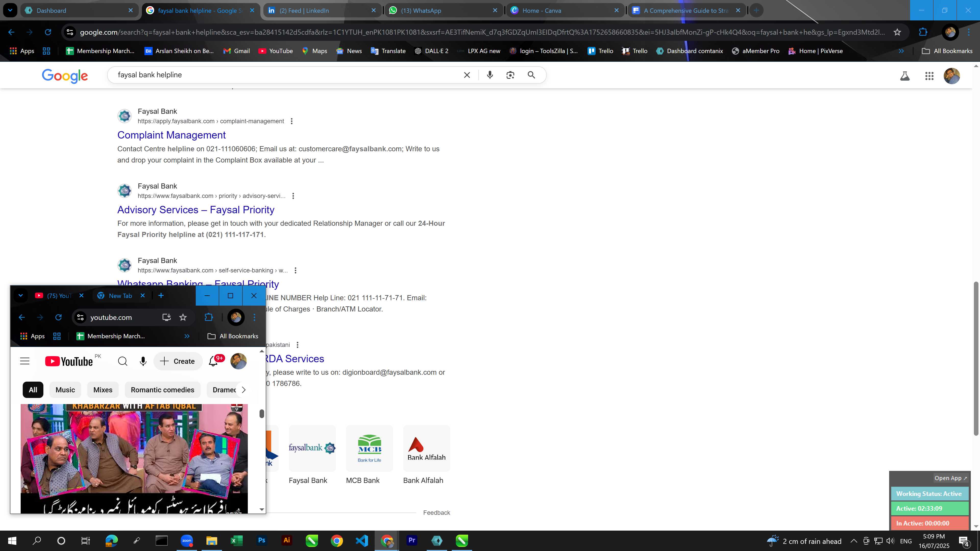980x551 pixels.
Task: Launch Visual Studio Code from taskbar
Action: click(x=362, y=540)
